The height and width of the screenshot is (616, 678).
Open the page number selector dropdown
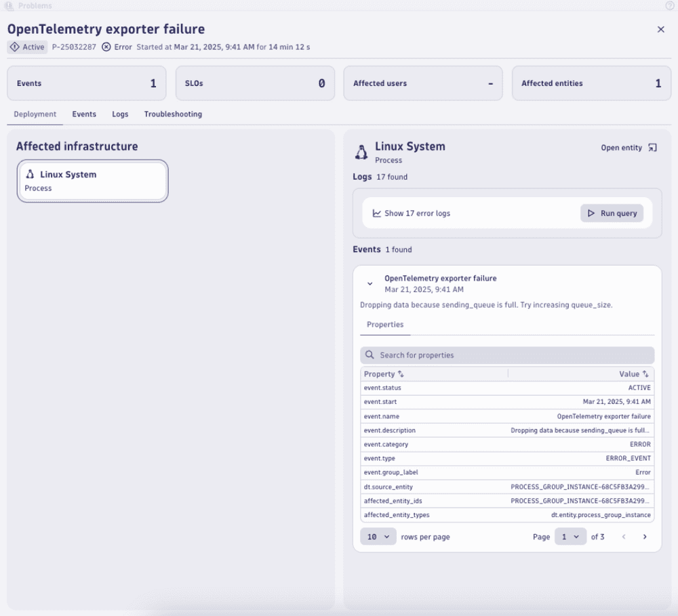pyautogui.click(x=570, y=536)
